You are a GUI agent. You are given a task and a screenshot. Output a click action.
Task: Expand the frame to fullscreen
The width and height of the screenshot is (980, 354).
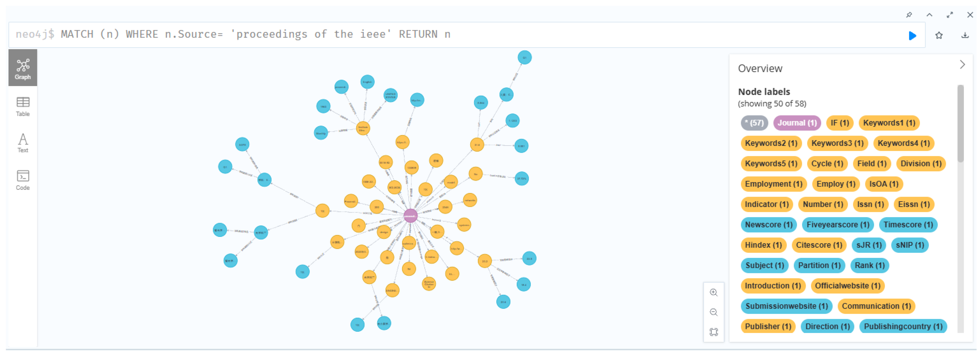(949, 15)
